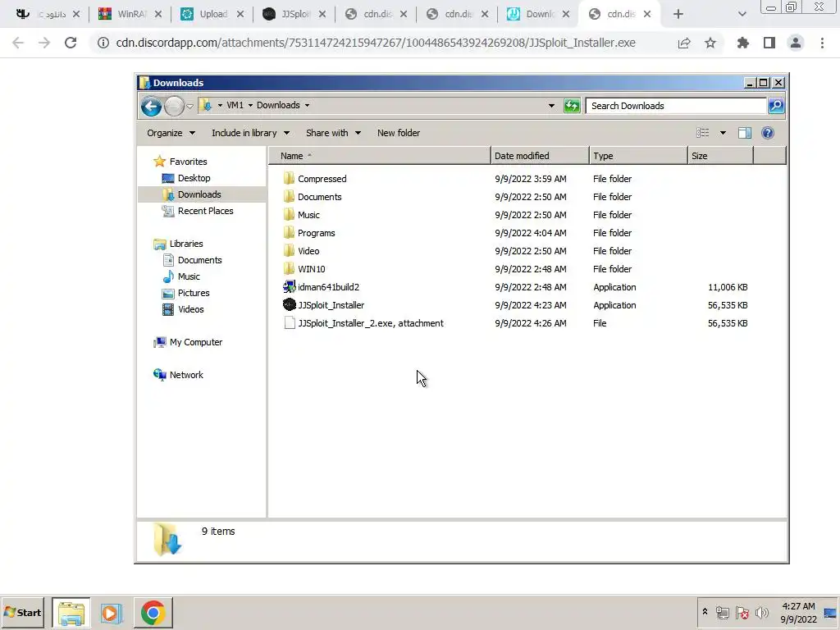
Task: Sort by the Size column header
Action: (721, 156)
